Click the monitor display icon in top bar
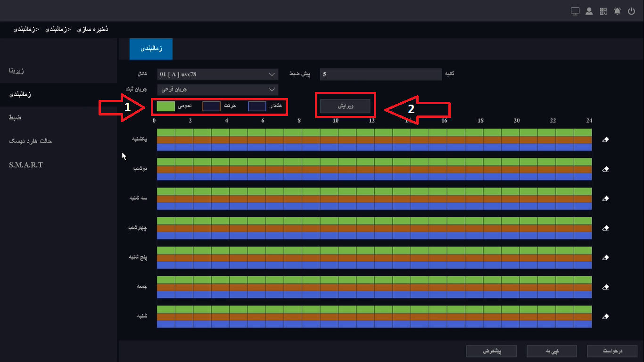 click(x=575, y=11)
